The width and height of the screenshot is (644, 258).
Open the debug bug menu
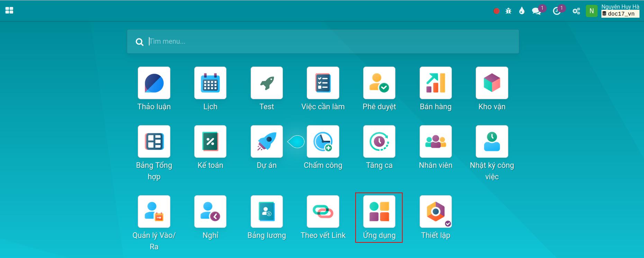[508, 11]
